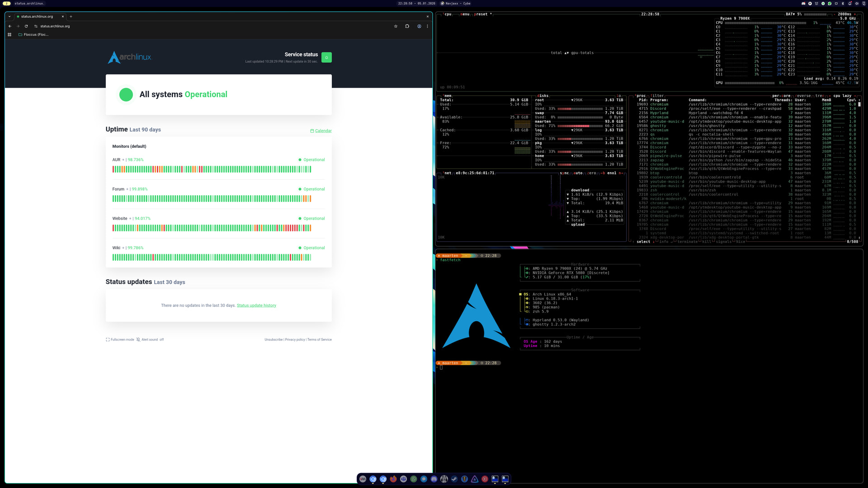Open the Status update history link
868x488 pixels.
pos(256,305)
